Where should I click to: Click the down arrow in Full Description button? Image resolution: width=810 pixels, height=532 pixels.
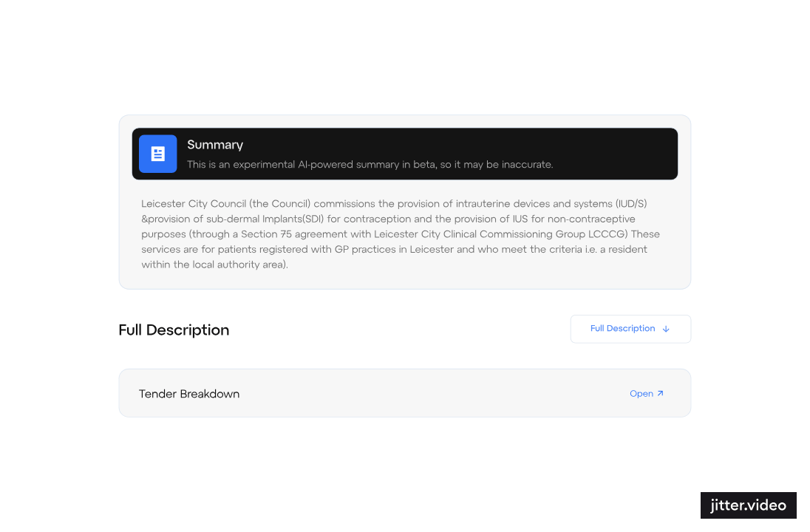tap(666, 329)
